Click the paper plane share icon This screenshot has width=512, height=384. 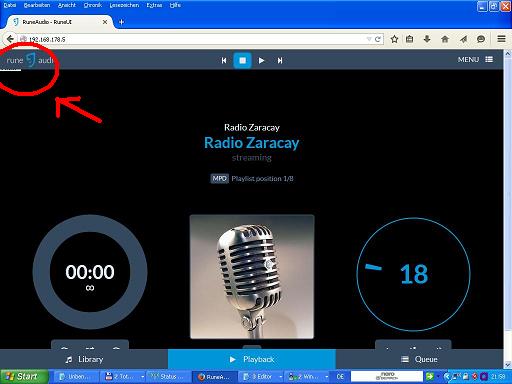[x=463, y=39]
